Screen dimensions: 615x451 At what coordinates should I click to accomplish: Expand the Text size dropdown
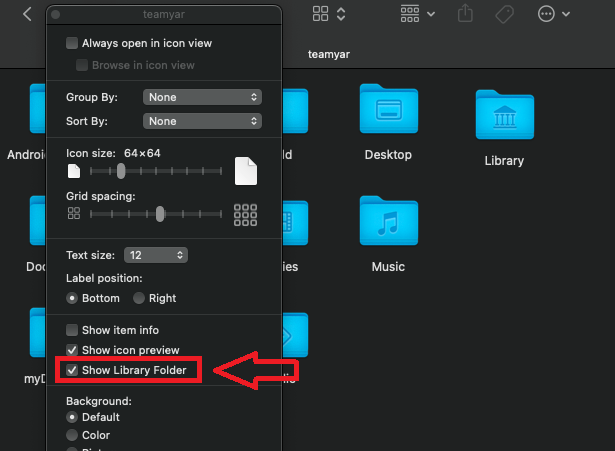(155, 255)
